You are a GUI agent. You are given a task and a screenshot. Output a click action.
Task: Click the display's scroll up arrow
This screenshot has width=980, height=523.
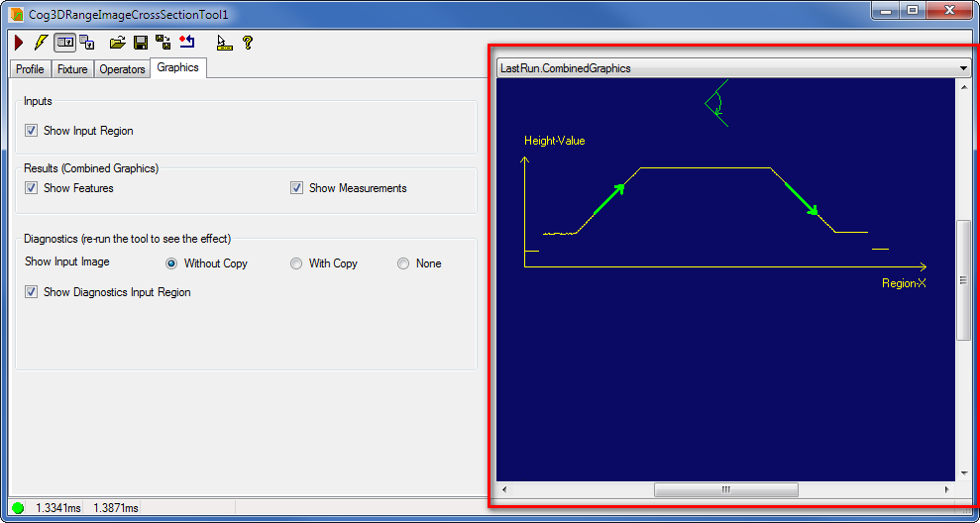pos(963,85)
